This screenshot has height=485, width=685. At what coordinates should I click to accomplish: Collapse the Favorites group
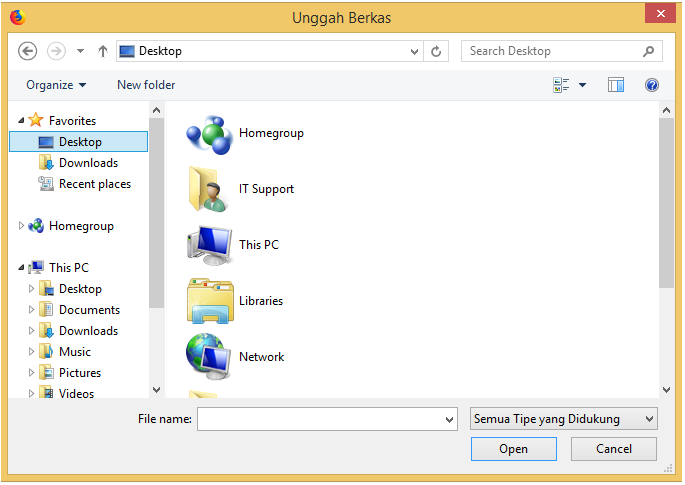coord(21,120)
